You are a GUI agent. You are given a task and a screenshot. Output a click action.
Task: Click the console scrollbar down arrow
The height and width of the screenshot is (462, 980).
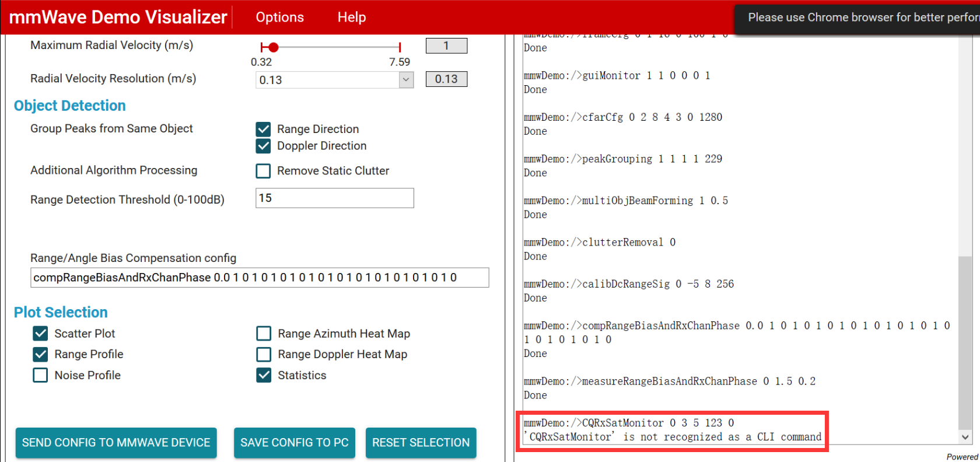click(x=965, y=437)
